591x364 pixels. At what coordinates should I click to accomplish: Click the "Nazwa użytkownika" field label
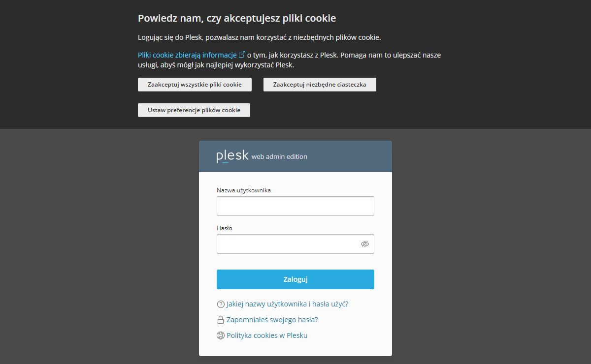click(244, 190)
